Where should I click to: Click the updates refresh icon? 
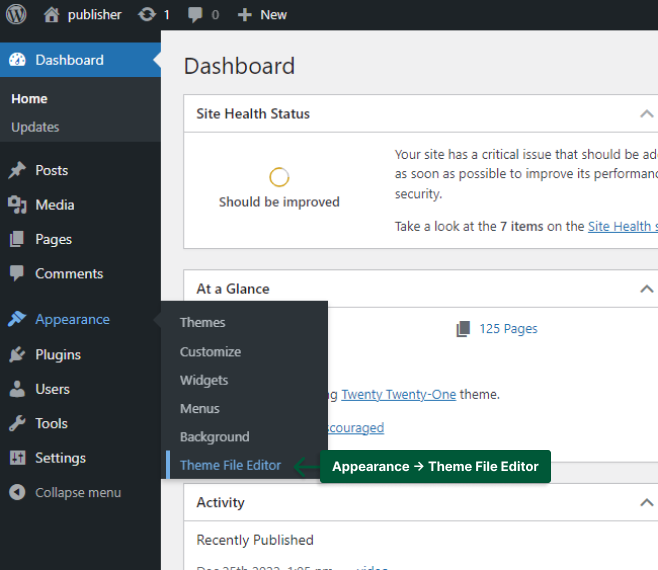pos(146,15)
